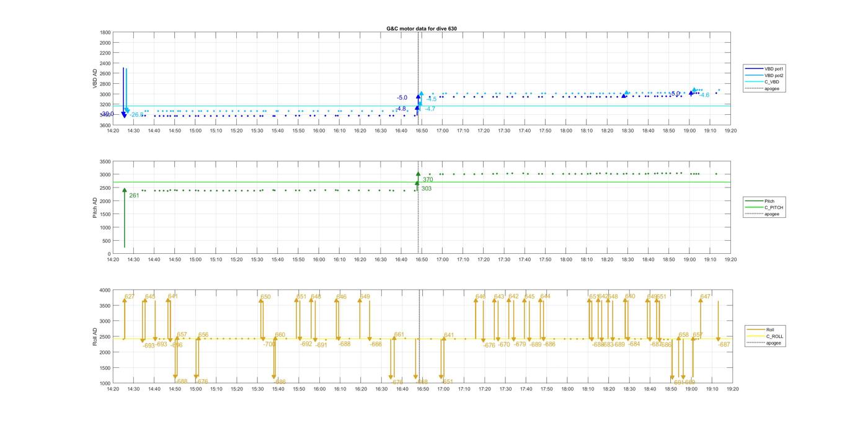Click the '658' roll annotation

[684, 335]
